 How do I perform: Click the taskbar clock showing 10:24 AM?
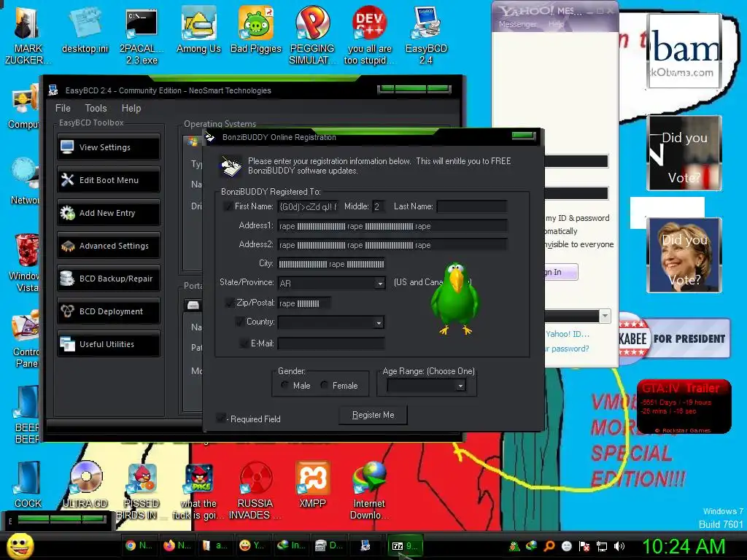click(684, 546)
